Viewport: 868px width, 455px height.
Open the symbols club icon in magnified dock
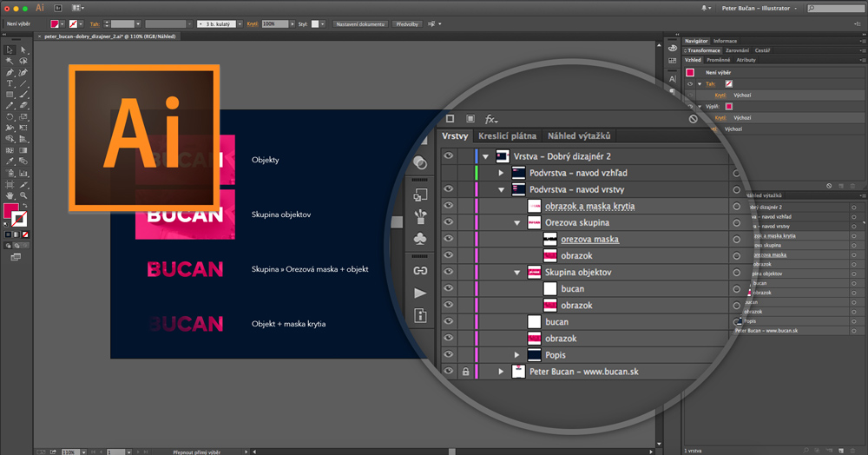420,239
